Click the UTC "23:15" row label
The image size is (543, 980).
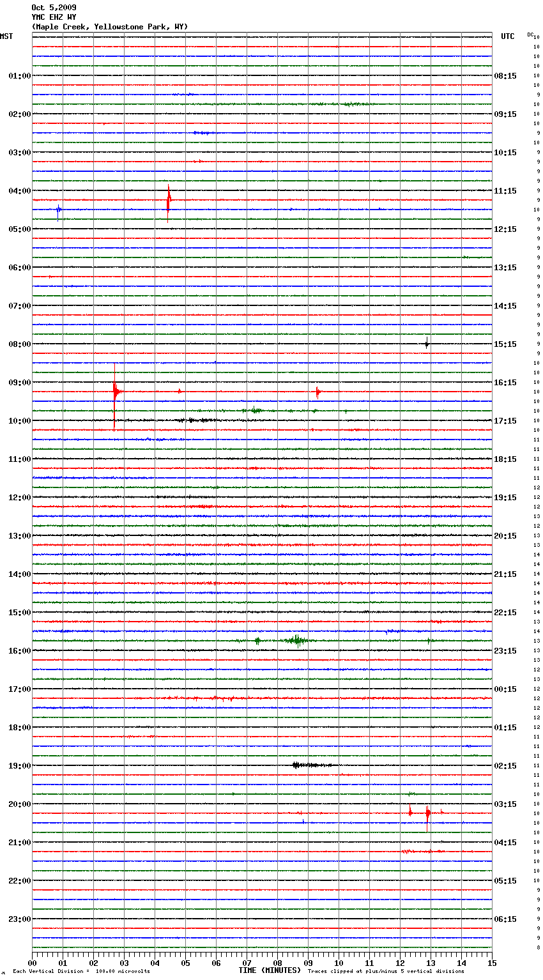tap(505, 651)
